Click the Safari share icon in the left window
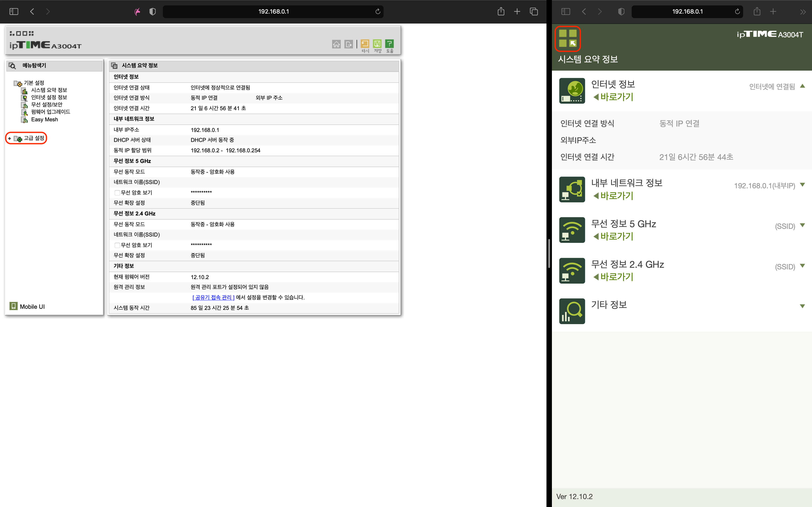 tap(501, 11)
